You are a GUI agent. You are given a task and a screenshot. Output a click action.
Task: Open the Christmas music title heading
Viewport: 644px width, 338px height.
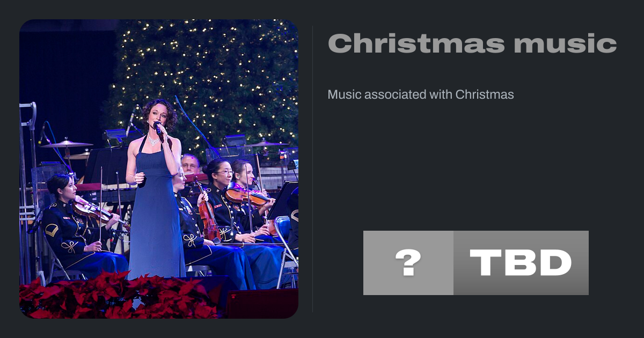pos(472,43)
